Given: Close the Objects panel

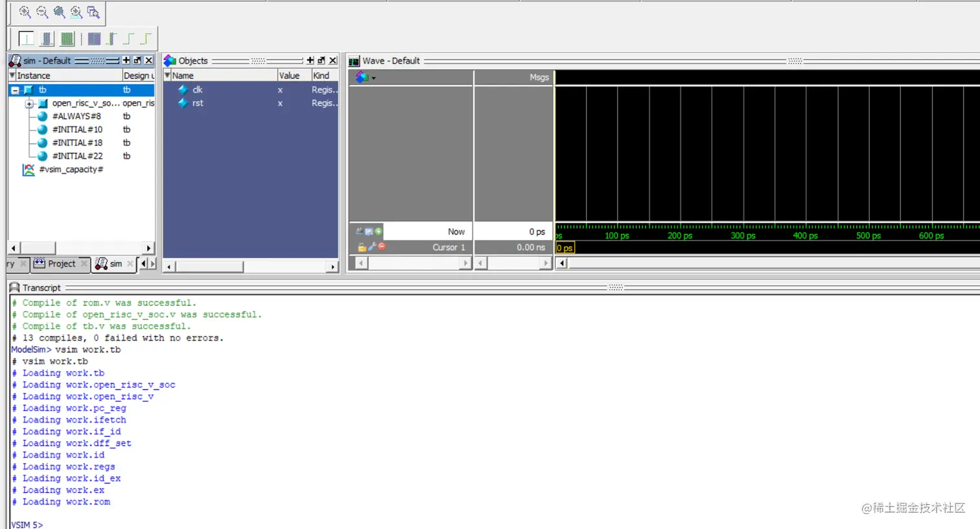Looking at the screenshot, I should 333,60.
